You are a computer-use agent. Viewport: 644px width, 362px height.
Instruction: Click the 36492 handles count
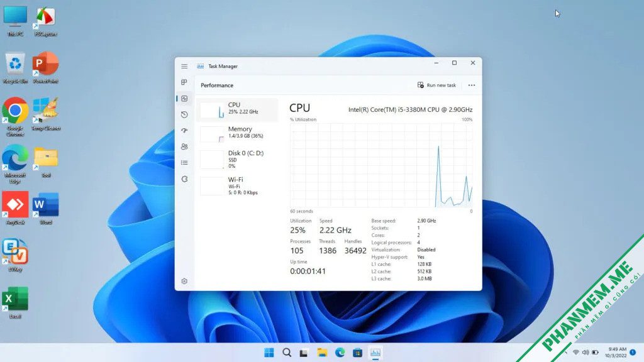[355, 251]
